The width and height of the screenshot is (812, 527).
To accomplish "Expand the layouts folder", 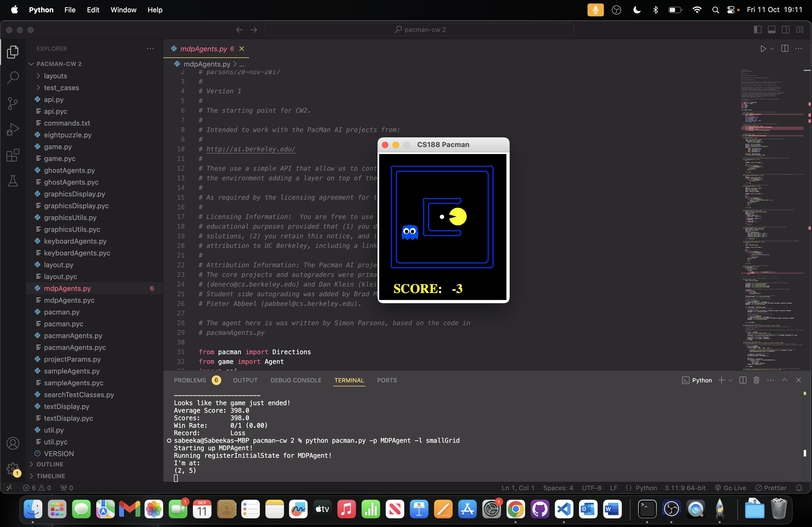I will pos(55,76).
